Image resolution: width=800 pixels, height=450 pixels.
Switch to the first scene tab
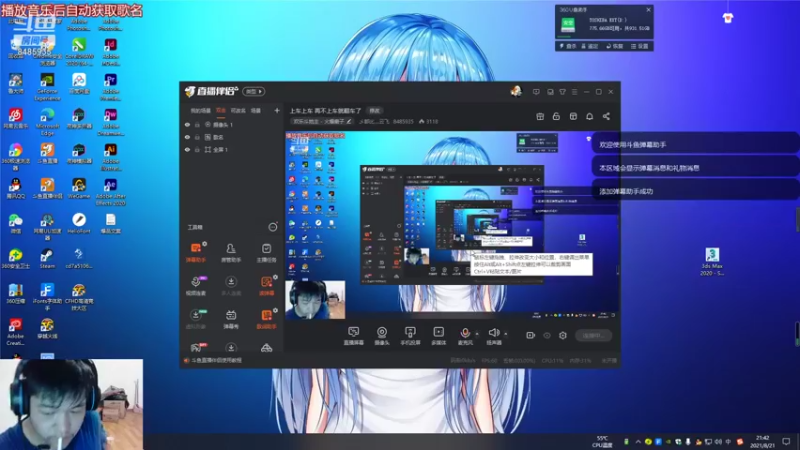(201, 111)
